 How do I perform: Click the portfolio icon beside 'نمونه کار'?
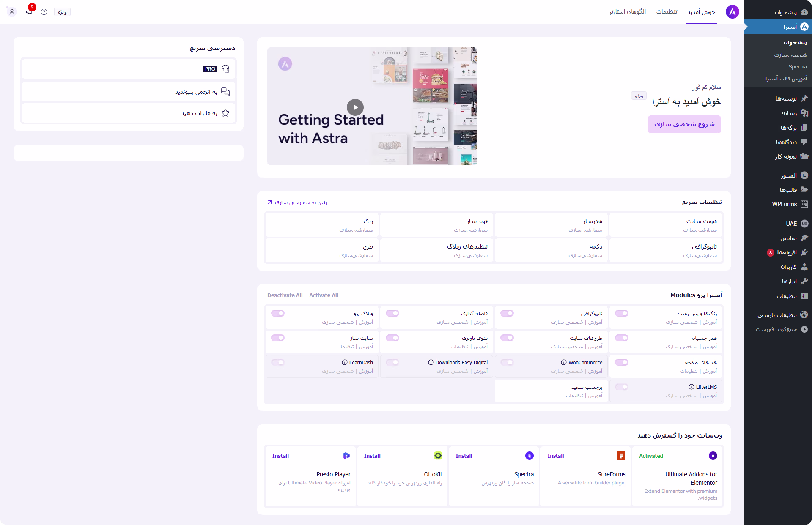pos(804,156)
